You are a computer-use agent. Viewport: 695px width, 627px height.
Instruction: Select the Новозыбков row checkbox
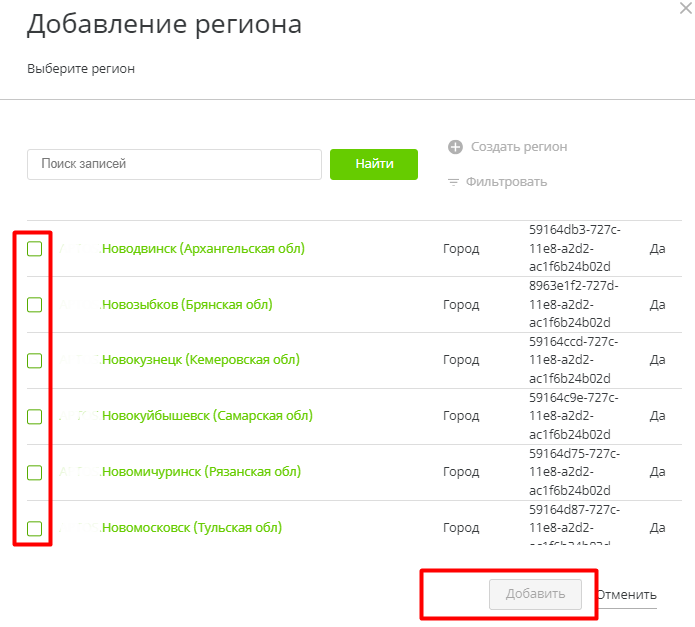coord(35,305)
